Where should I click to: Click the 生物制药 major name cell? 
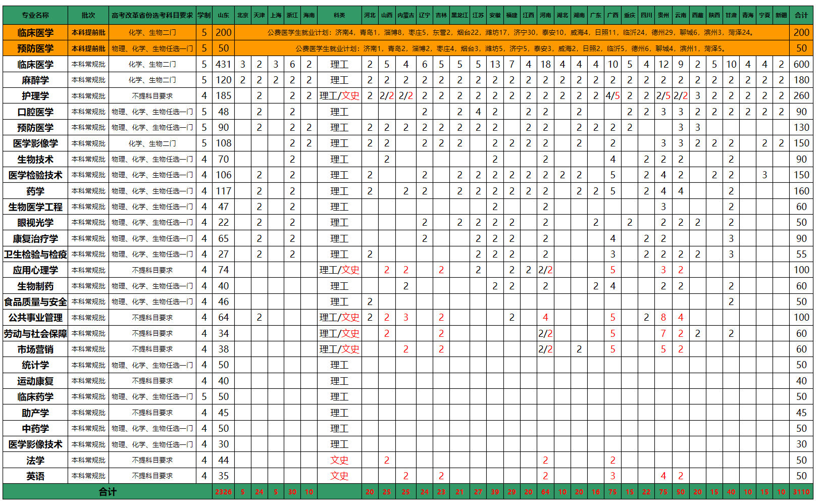tap(35, 286)
